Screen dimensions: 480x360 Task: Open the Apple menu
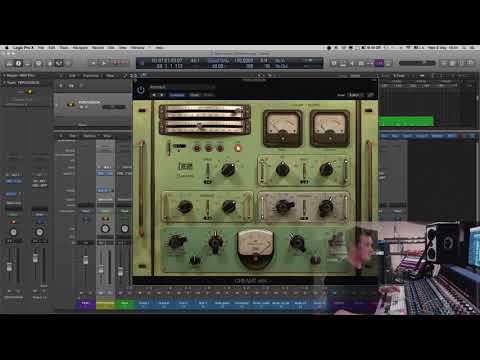coord(7,48)
